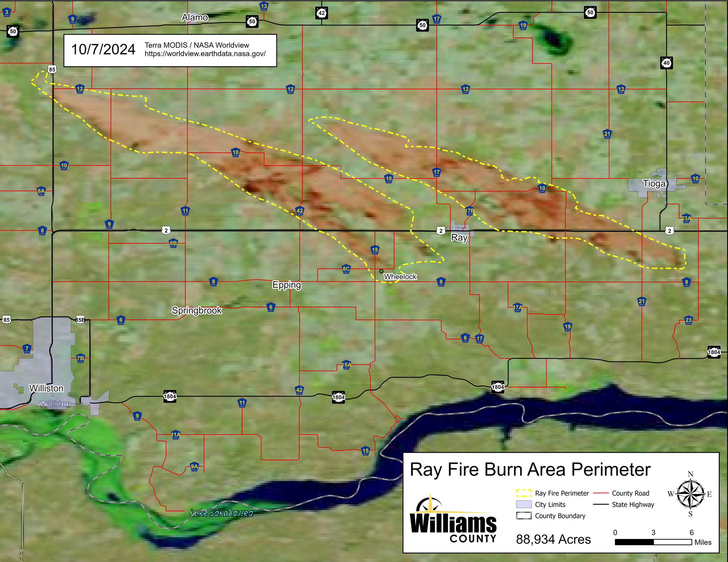Click the compass rose icon in the legend

point(690,494)
